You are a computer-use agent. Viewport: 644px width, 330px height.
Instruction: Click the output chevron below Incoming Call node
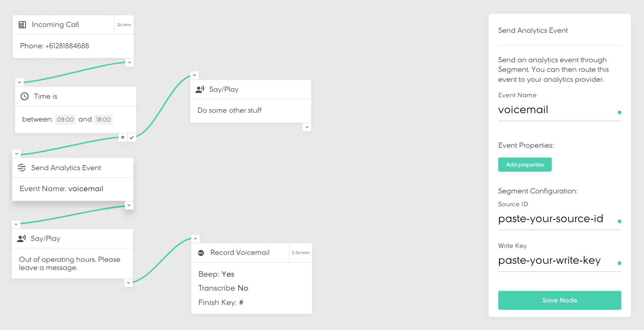tap(129, 63)
